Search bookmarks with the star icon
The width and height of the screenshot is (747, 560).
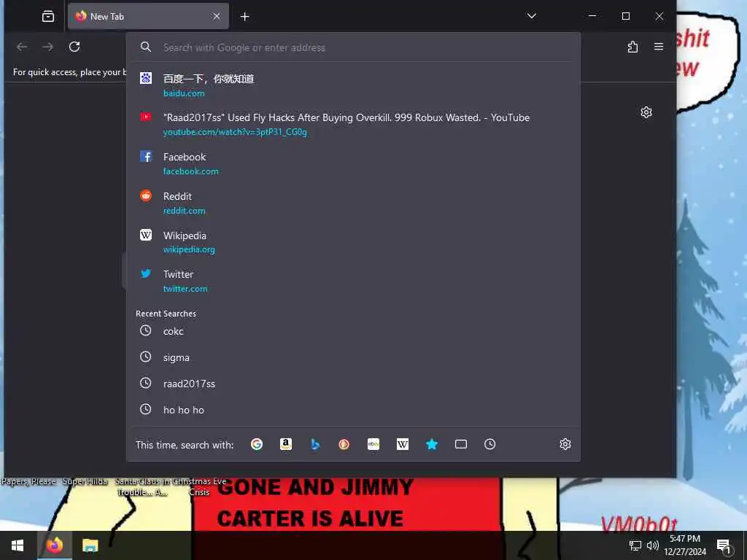click(x=432, y=444)
